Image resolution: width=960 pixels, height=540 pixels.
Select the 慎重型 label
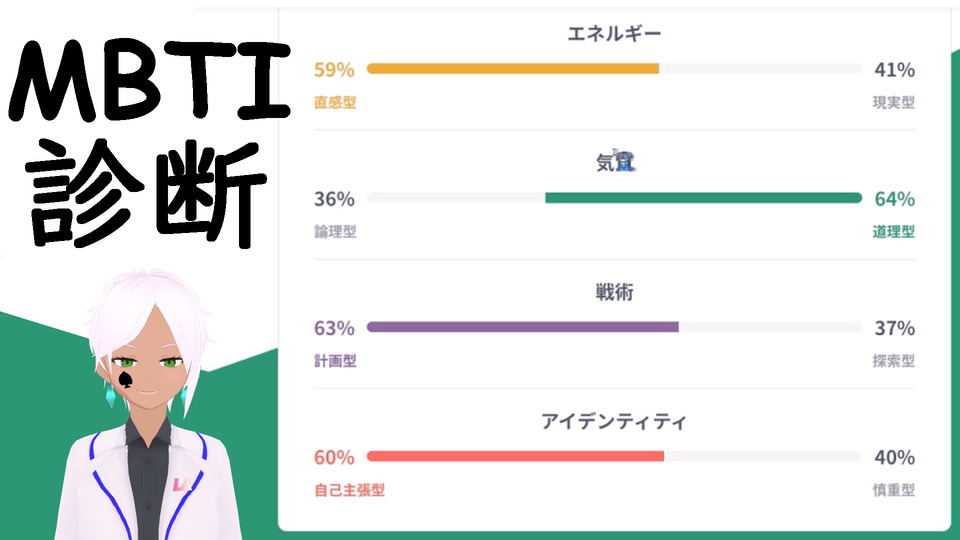[x=893, y=490]
